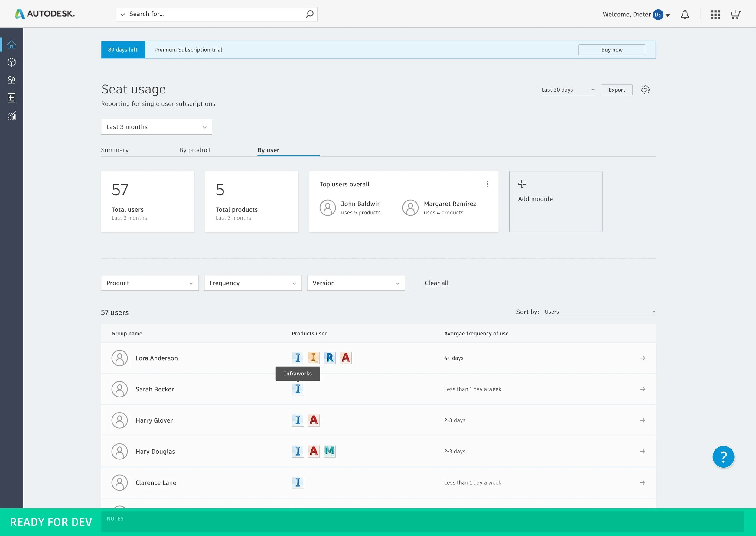756x536 pixels.
Task: Click the Clear all link
Action: (436, 283)
